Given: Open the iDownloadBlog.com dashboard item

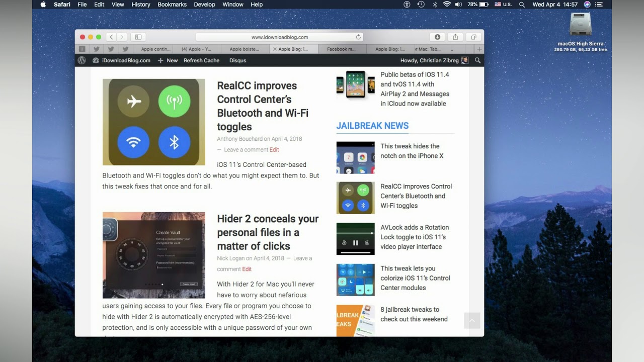Looking at the screenshot, I should click(x=121, y=60).
